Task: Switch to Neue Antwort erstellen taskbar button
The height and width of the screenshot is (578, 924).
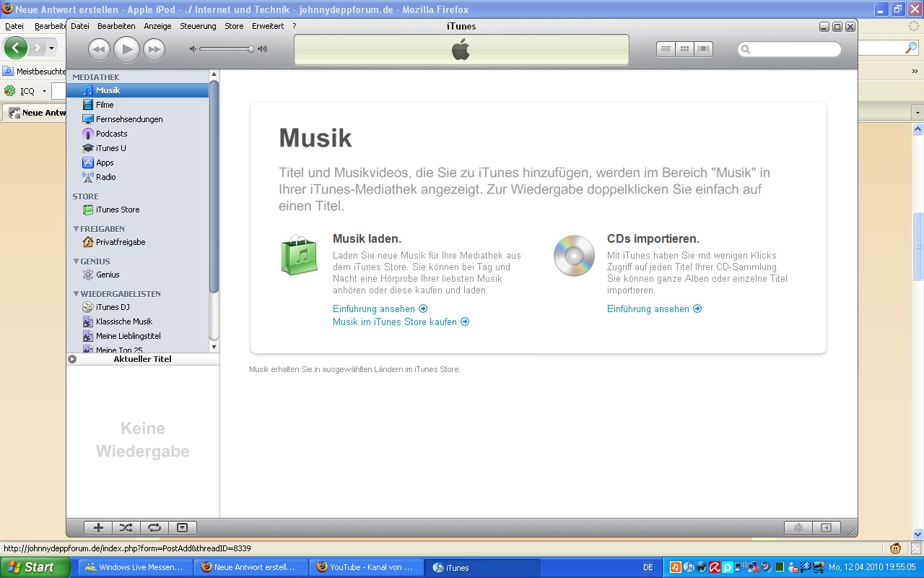Action: point(250,567)
